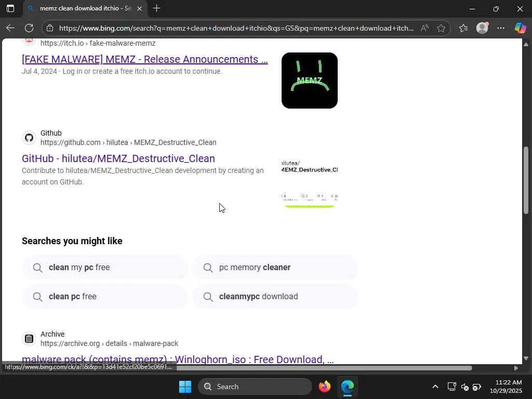532x399 pixels.
Task: Show hidden system tray icons
Action: (x=435, y=387)
